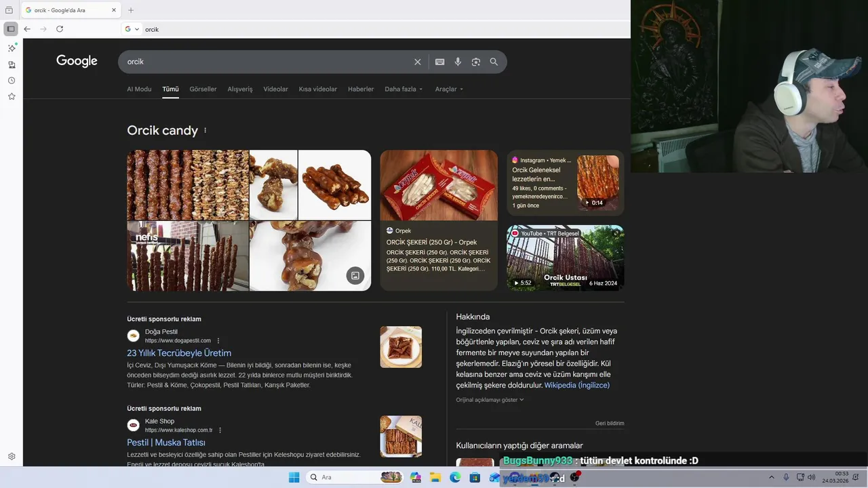Open bookmarks star in sidebar
This screenshot has height=488, width=868.
[12, 96]
